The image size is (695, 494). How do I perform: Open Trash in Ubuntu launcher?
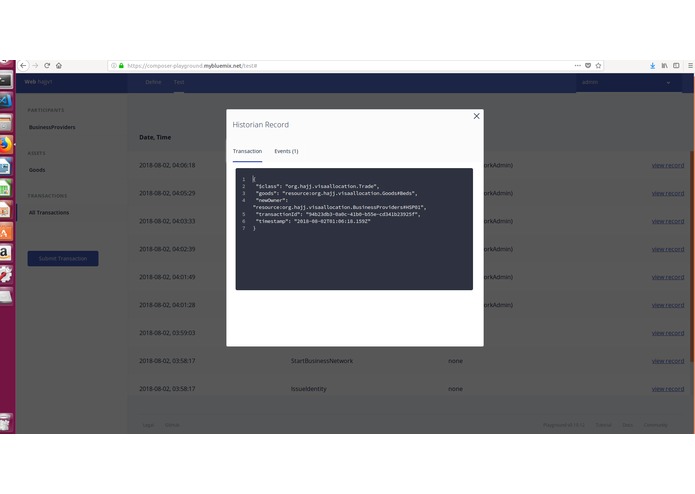6,423
